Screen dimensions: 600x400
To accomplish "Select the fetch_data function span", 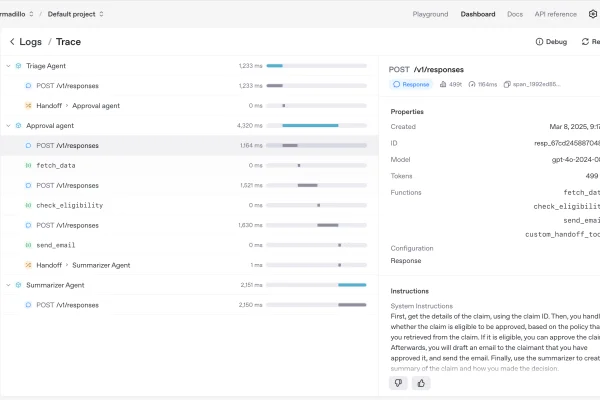I will point(190,165).
